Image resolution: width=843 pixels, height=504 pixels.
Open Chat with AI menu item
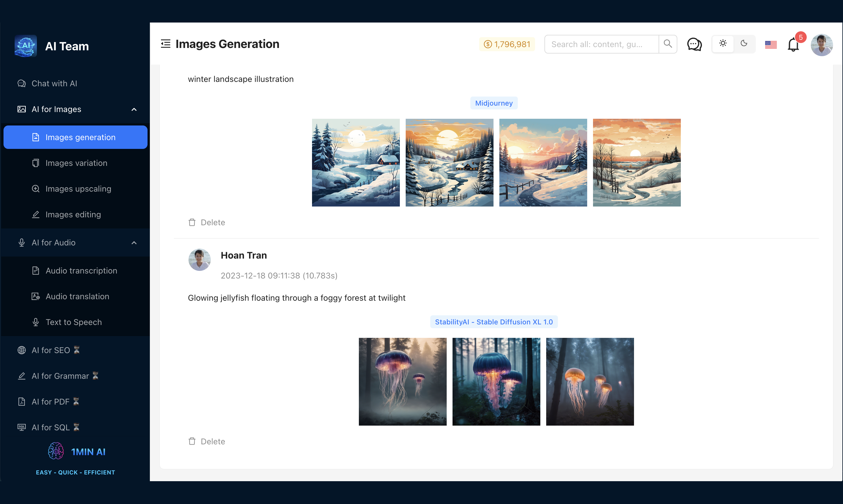pos(54,84)
